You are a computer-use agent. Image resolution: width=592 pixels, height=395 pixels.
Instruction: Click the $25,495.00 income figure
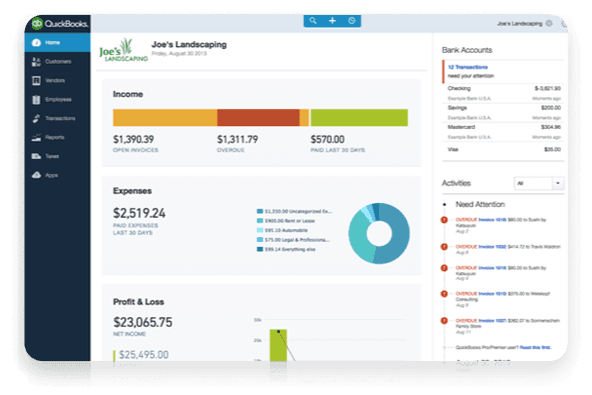[x=144, y=355]
